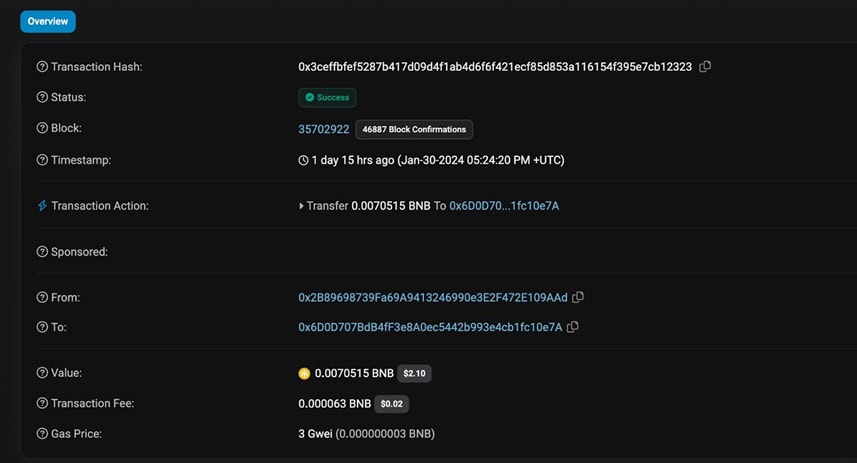Open block 35702922 link

(x=323, y=129)
